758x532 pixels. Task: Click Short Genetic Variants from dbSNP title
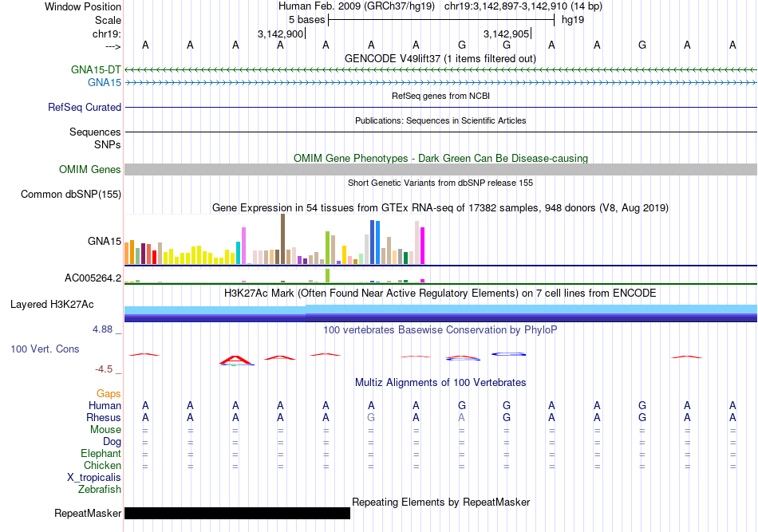click(x=440, y=183)
